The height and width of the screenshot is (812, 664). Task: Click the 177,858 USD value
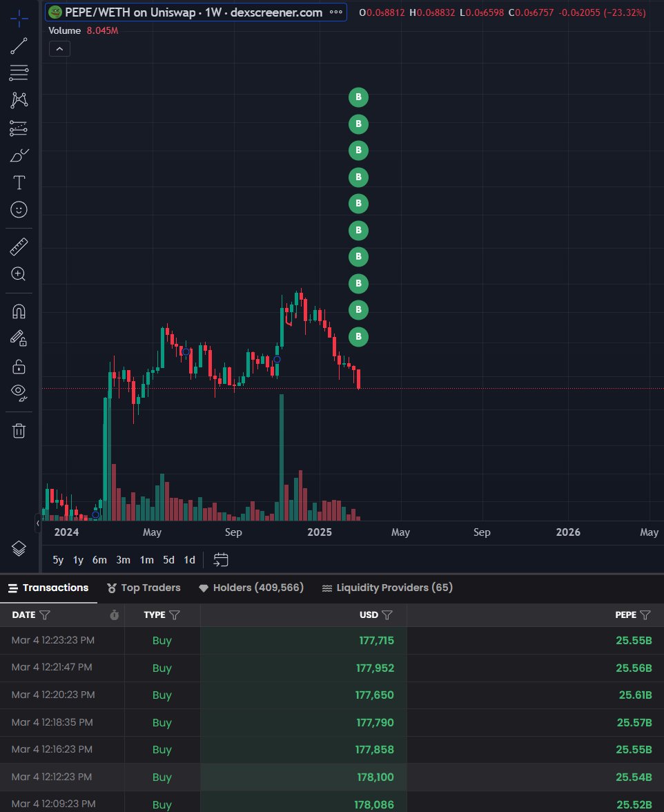pyautogui.click(x=374, y=749)
